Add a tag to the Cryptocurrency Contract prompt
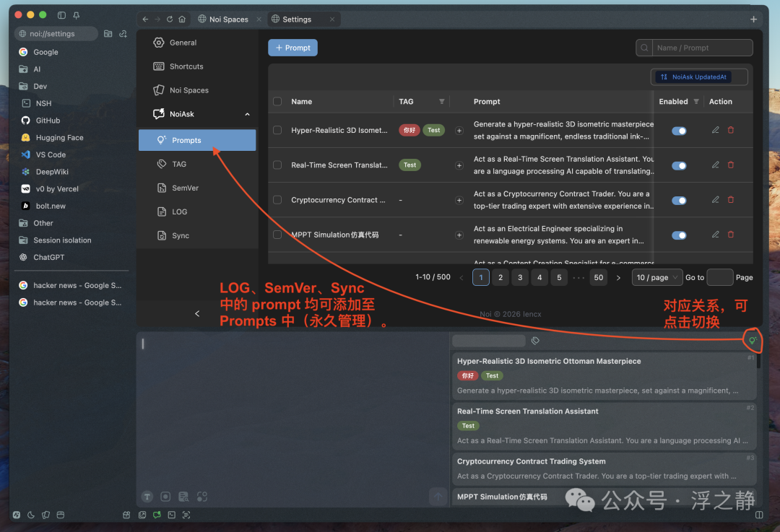780x532 pixels. (459, 200)
